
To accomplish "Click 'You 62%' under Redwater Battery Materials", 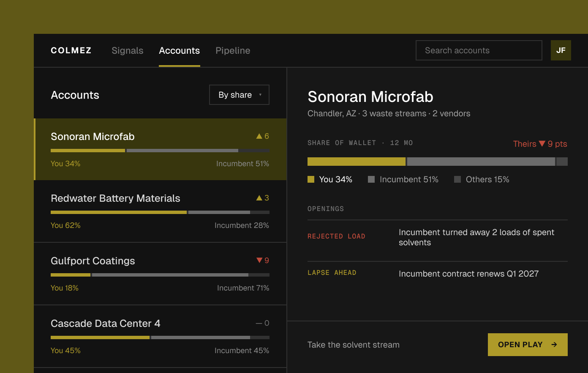I will pyautogui.click(x=65, y=225).
